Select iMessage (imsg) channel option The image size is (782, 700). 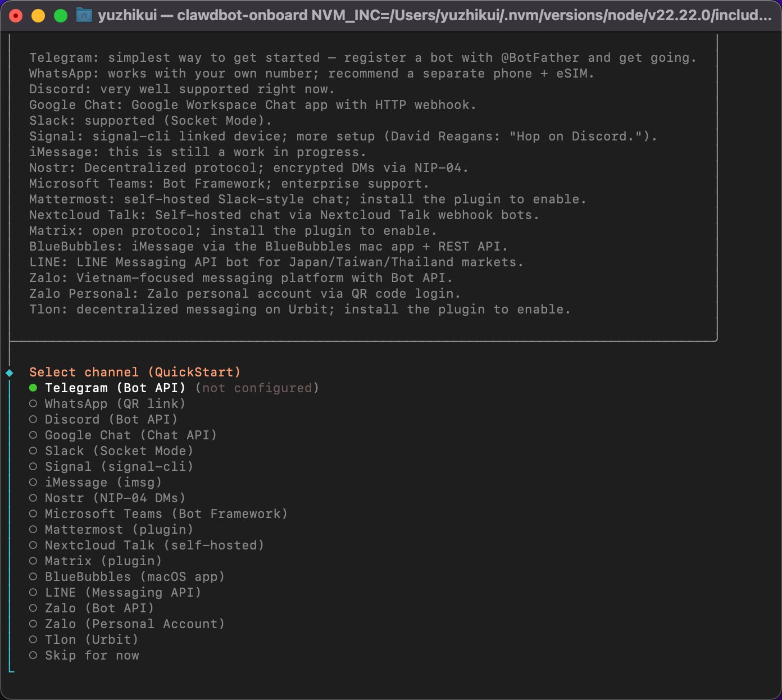click(96, 483)
